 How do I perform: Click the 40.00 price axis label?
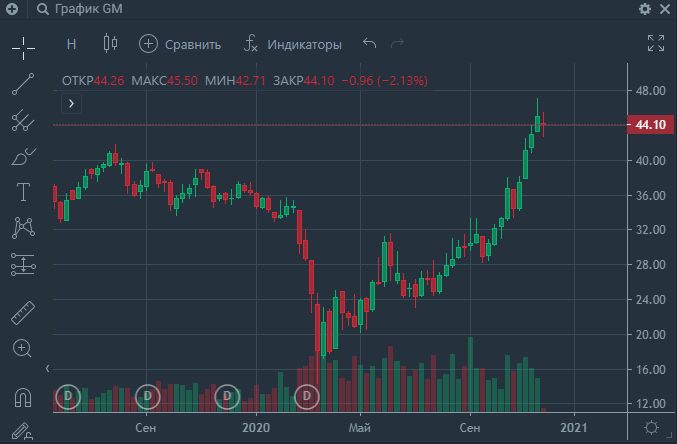(x=650, y=161)
